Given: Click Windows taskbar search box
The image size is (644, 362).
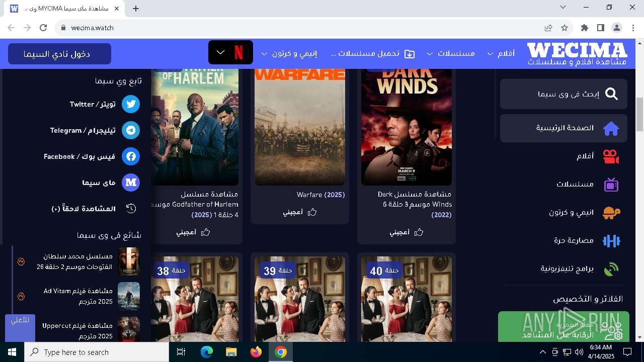Looking at the screenshot, I should [x=97, y=352].
